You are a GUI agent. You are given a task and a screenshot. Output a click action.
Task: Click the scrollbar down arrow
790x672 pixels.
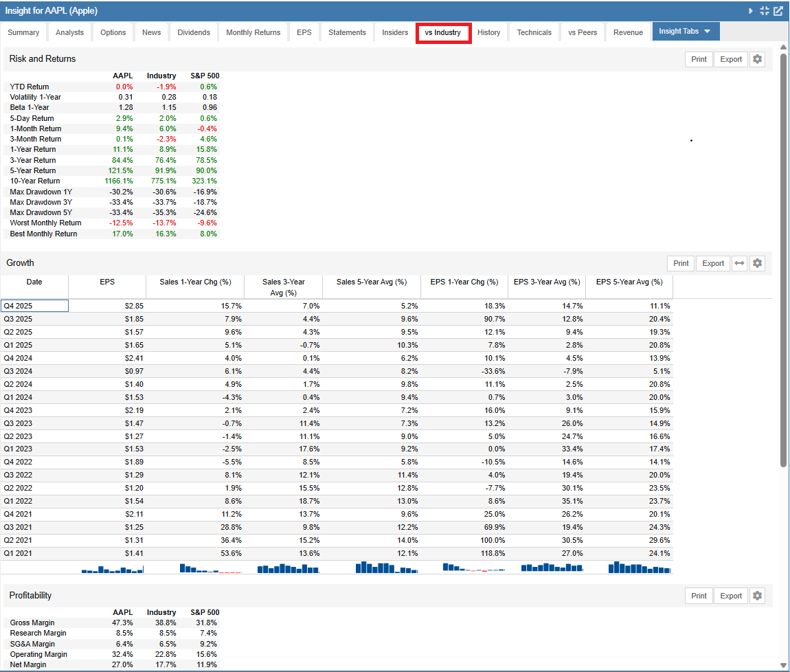(x=783, y=665)
